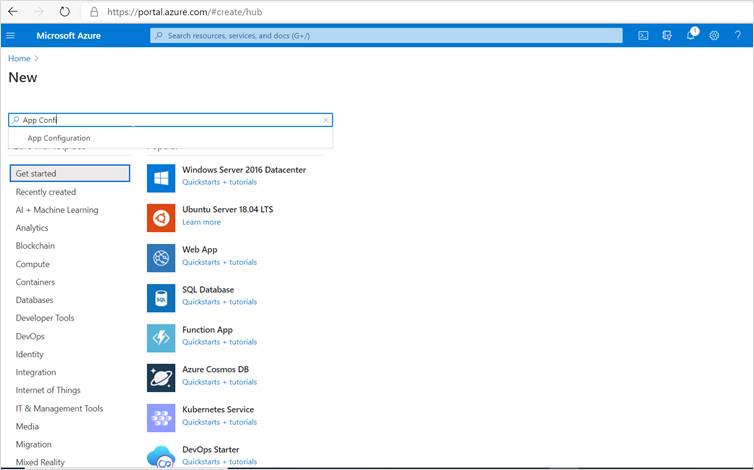Open the Integration category
The width and height of the screenshot is (754, 470).
click(36, 372)
